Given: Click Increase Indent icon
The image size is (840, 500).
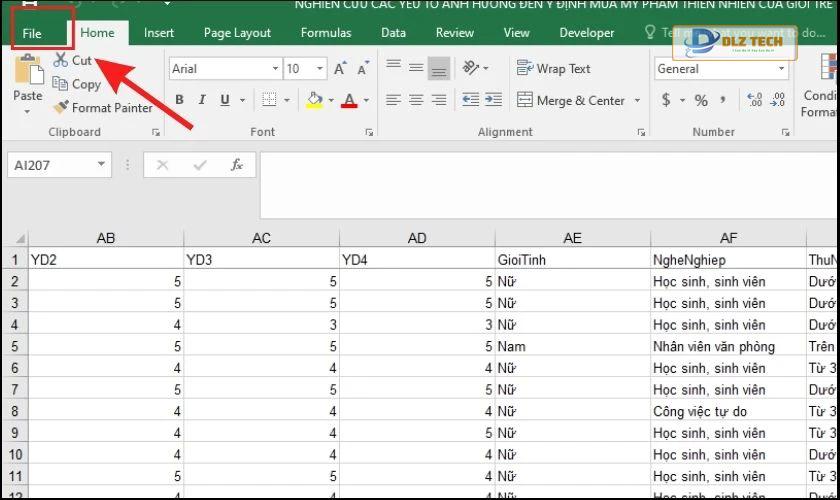Looking at the screenshot, I should click(493, 100).
